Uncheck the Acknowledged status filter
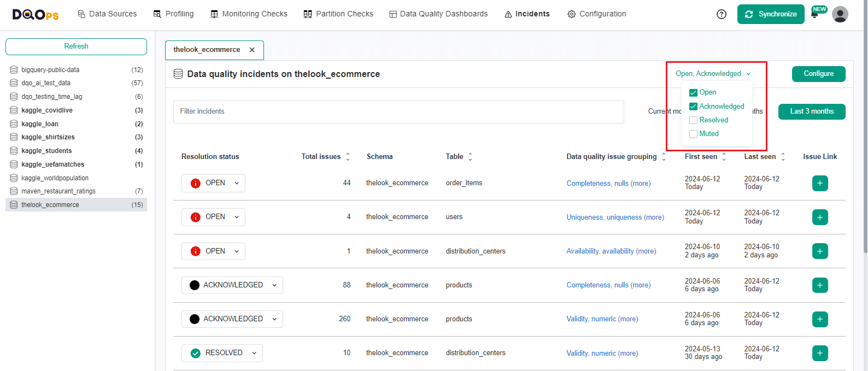Viewport: 868px width, 371px height. 693,107
